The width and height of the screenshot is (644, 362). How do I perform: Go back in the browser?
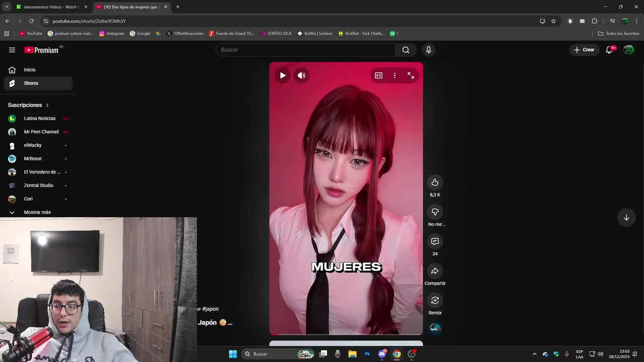(x=7, y=21)
